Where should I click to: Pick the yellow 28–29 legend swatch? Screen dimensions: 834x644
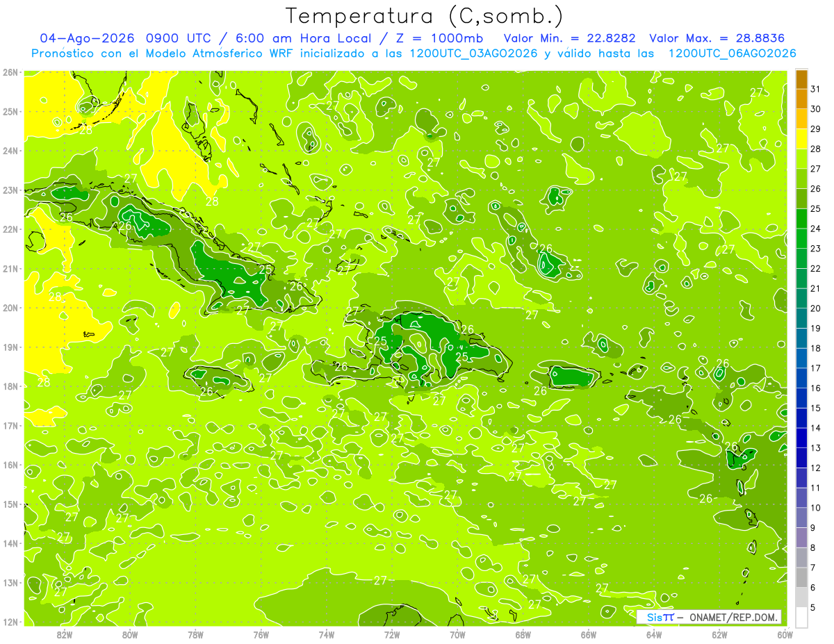[x=801, y=139]
